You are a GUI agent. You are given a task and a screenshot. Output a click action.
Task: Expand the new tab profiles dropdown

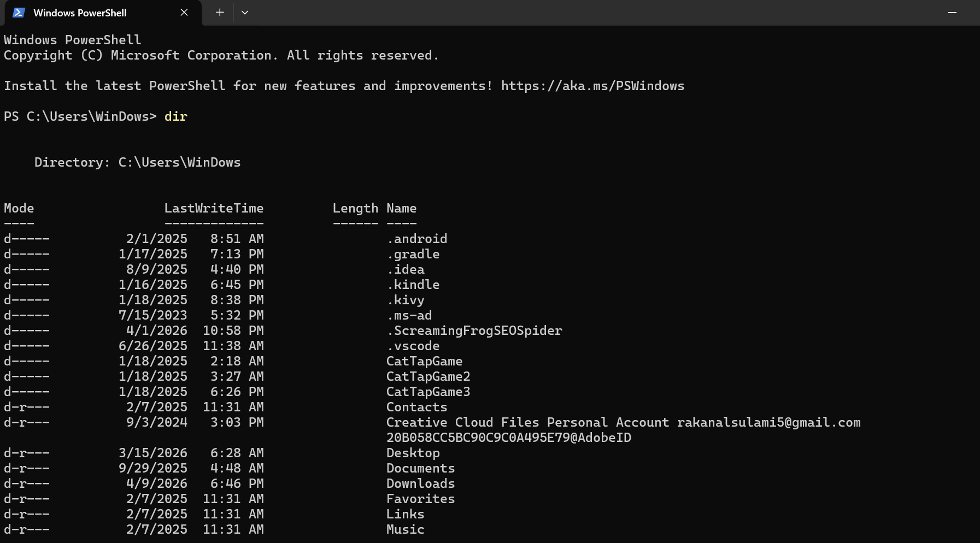(x=245, y=13)
